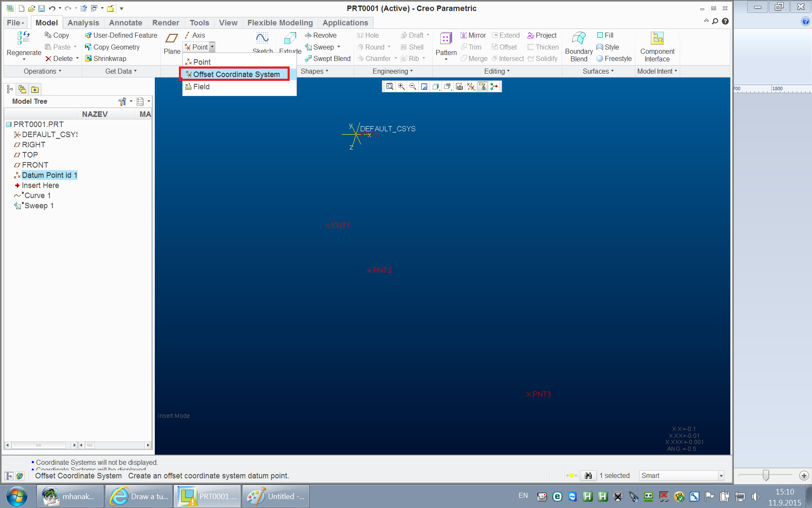Click the View Manager camera icon
This screenshot has width=812, height=508.
(459, 86)
